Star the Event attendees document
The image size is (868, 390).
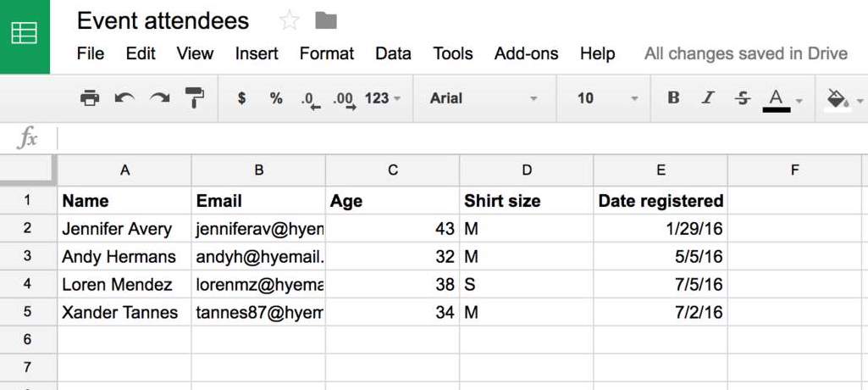289,20
